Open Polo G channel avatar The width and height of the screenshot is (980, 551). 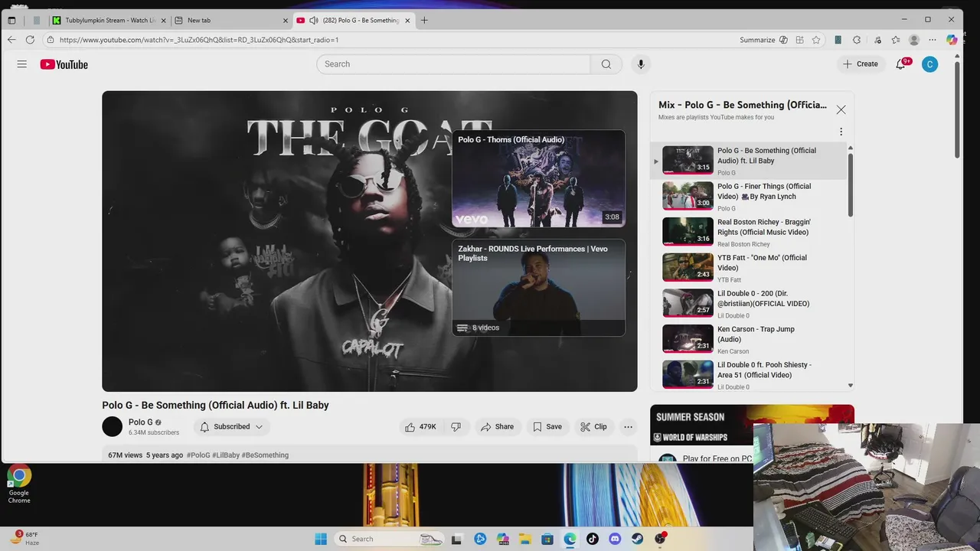tap(113, 427)
